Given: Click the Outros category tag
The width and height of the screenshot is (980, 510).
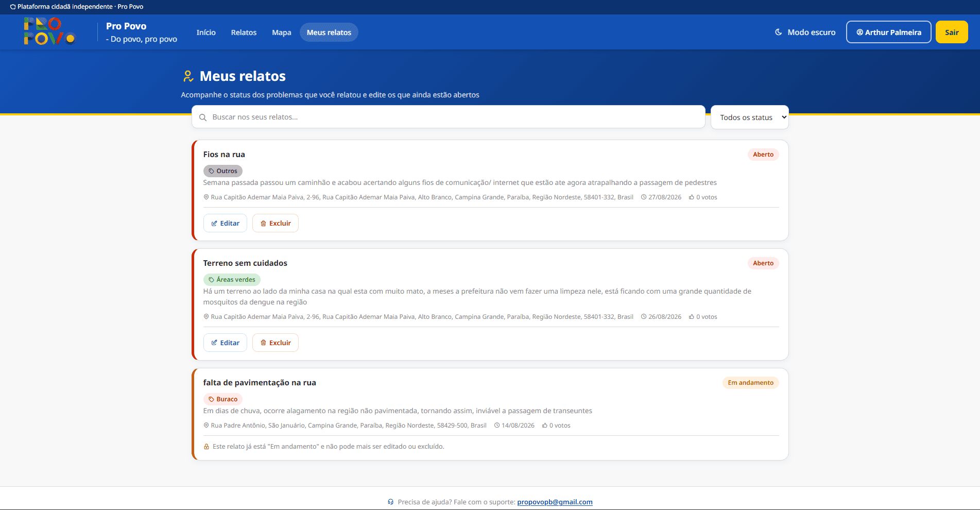Looking at the screenshot, I should coord(223,171).
